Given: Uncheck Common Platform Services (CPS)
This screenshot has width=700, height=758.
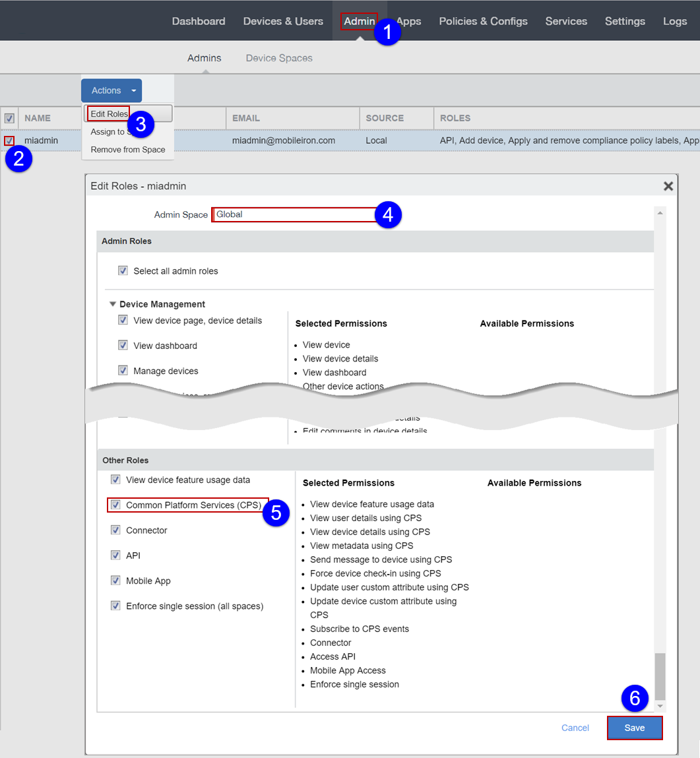Looking at the screenshot, I should (115, 505).
